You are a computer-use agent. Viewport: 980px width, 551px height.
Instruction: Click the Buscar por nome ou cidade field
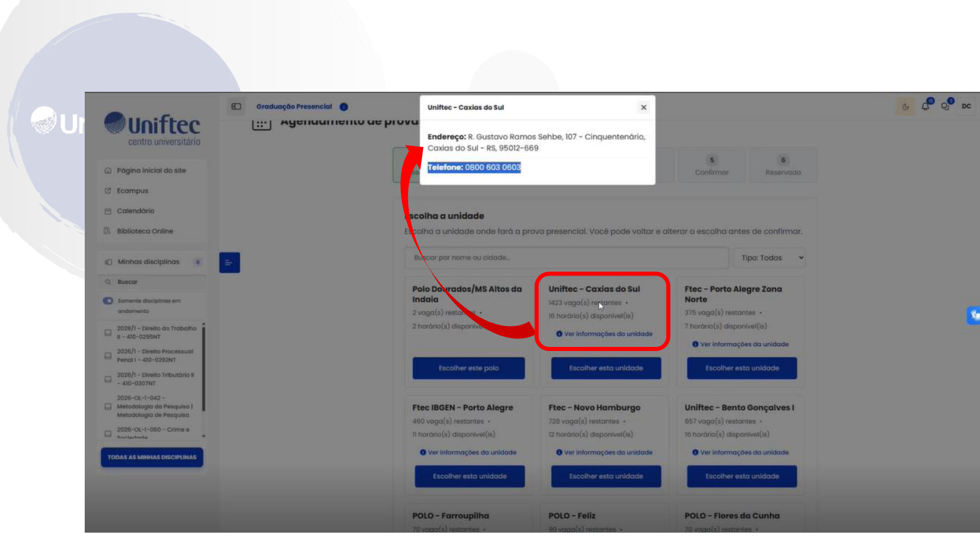(566, 258)
